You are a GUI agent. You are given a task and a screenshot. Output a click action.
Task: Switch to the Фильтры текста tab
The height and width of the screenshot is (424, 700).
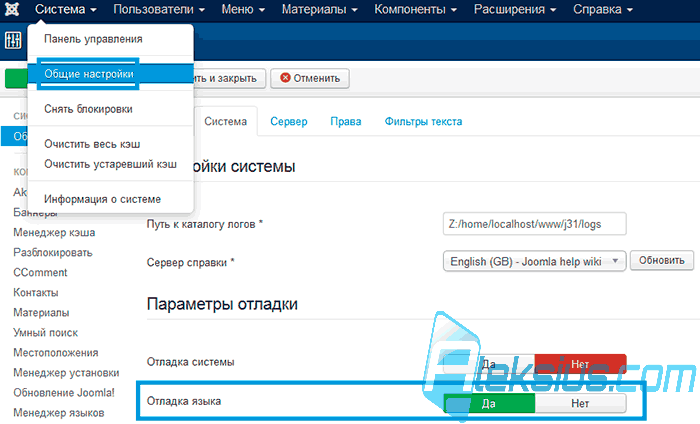(x=423, y=121)
